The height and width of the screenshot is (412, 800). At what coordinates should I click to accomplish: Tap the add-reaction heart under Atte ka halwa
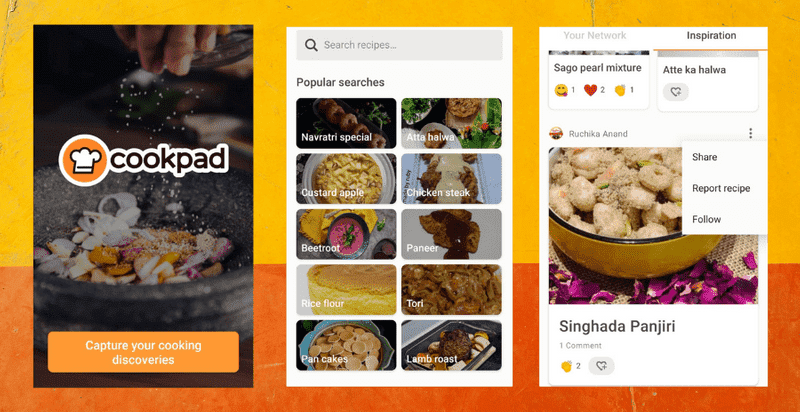tap(676, 92)
